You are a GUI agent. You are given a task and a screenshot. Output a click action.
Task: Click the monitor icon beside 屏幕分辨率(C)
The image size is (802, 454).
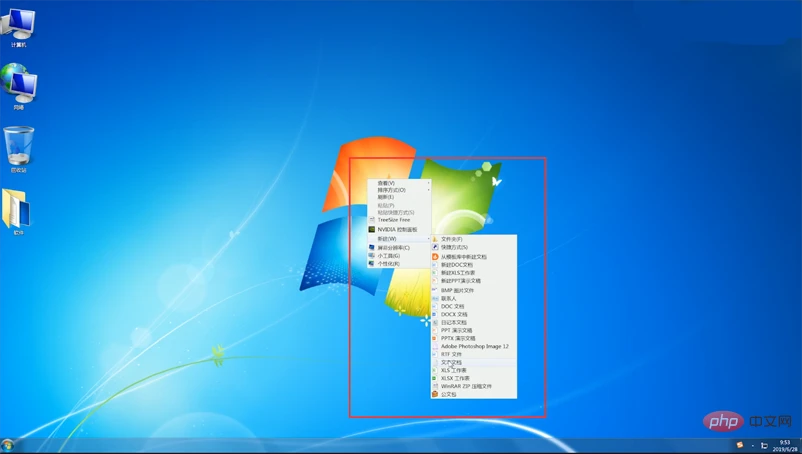372,247
